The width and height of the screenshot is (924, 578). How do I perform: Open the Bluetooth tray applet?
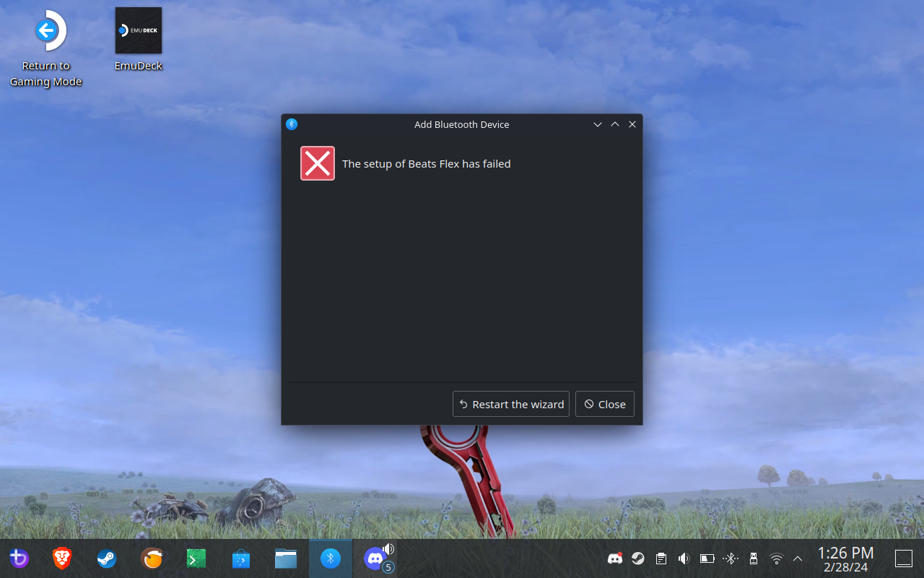tap(731, 558)
